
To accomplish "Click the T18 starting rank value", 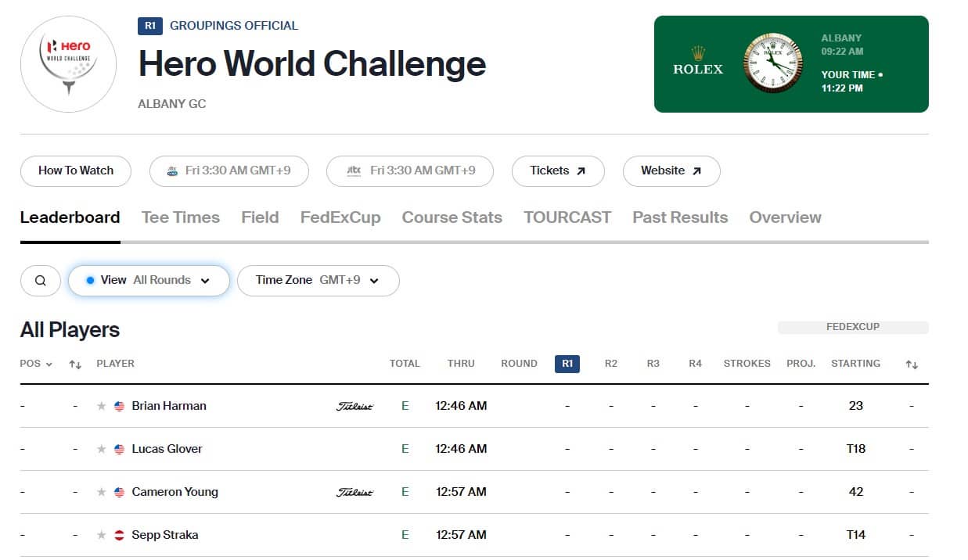I will (x=856, y=449).
